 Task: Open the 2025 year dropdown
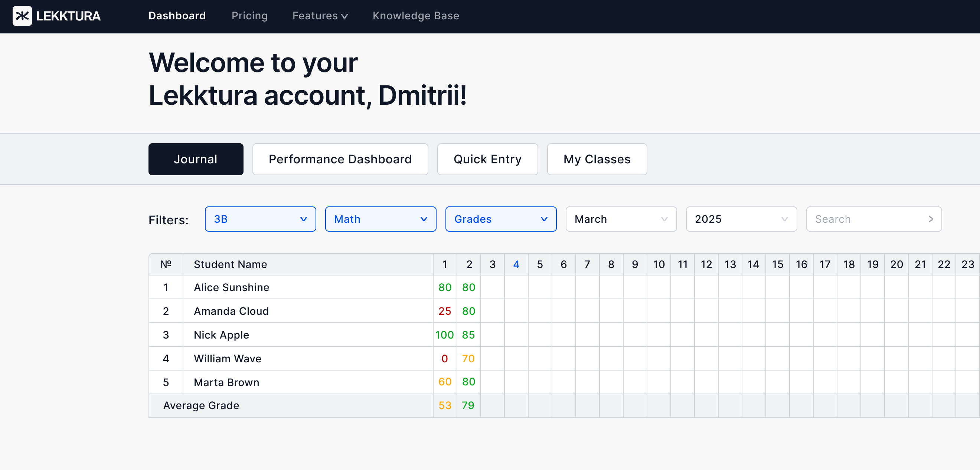click(x=741, y=219)
